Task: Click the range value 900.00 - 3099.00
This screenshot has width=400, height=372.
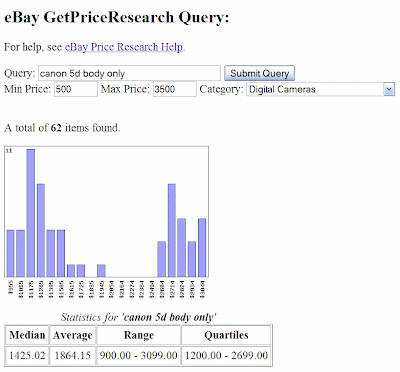Action: point(139,355)
